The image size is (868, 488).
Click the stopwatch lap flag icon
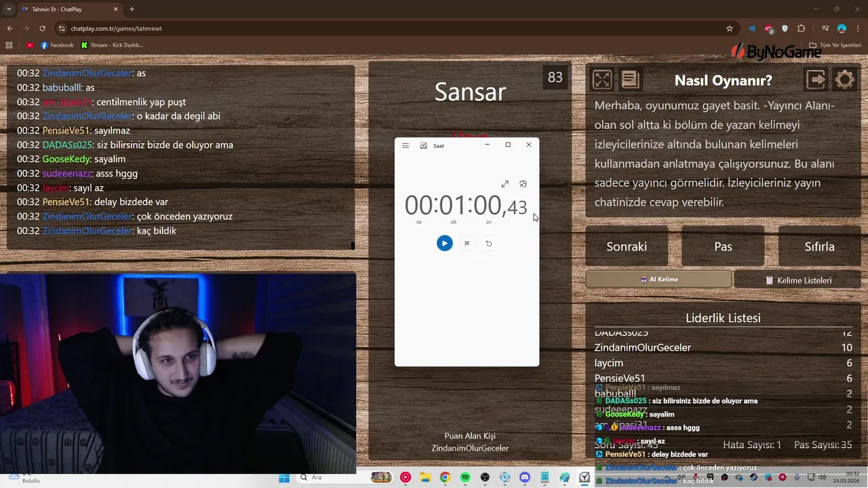[x=467, y=243]
